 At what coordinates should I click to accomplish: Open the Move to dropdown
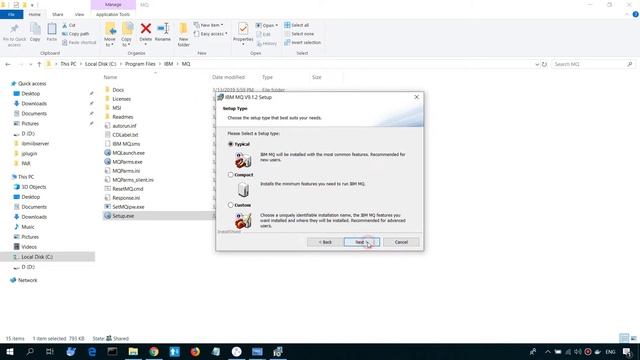tap(110, 34)
